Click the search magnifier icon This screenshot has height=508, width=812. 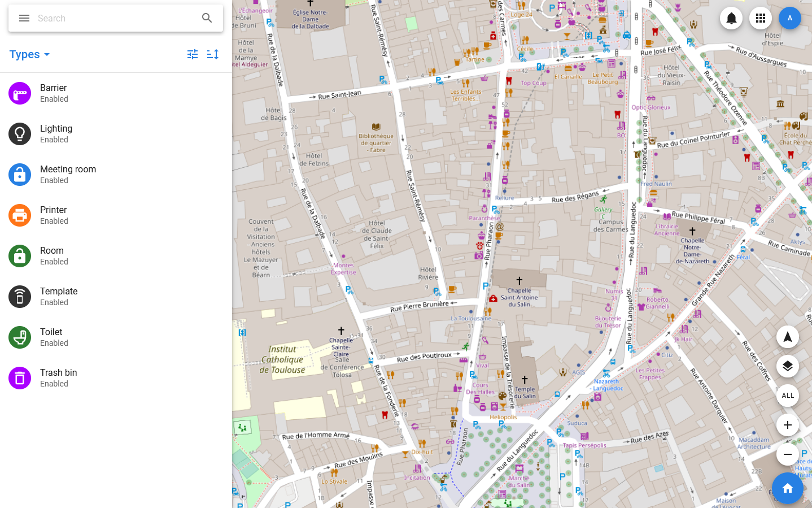(x=207, y=18)
